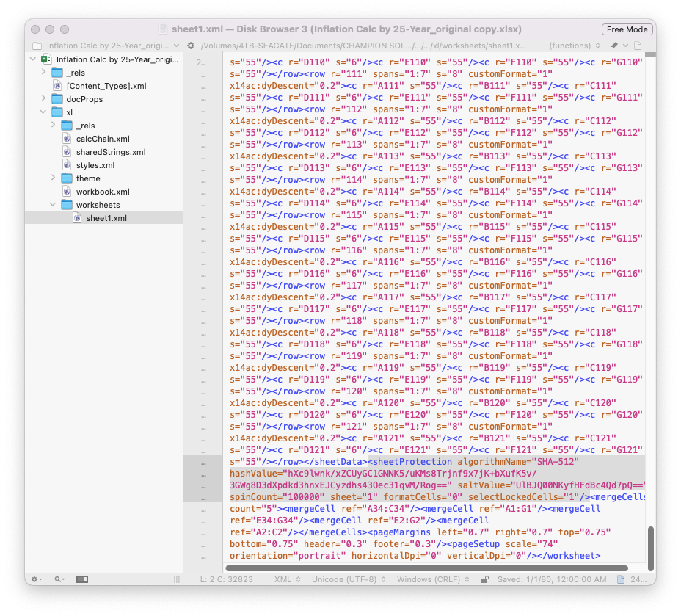Viewport: 681px width, 616px height.
Task: Click the horizontal scrollbar of the editor
Action: coord(427,568)
